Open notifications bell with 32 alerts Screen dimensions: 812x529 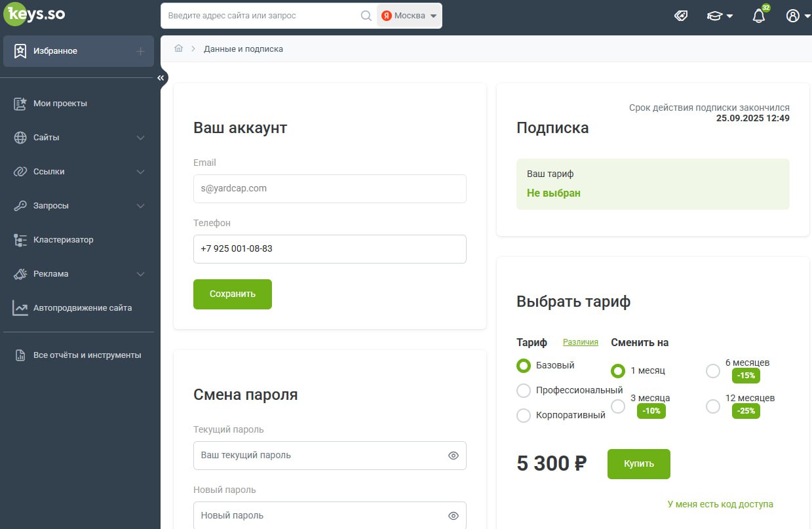[758, 15]
